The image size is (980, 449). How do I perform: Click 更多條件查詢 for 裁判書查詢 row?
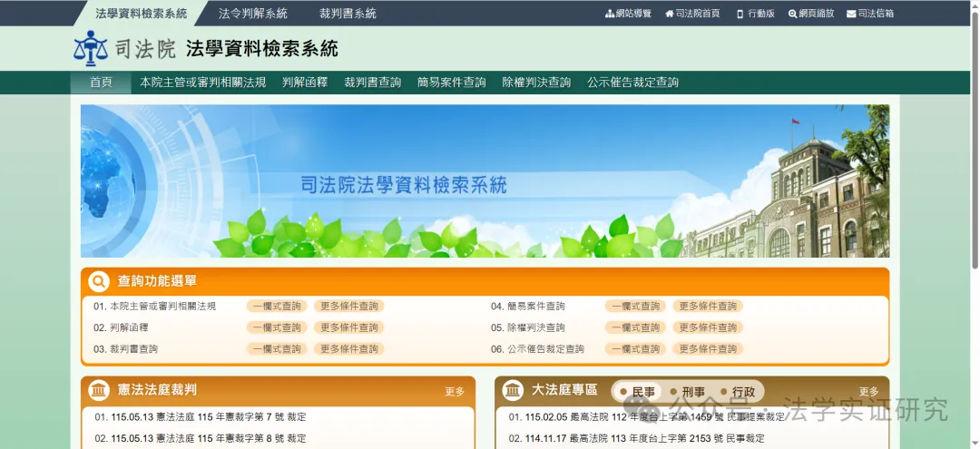point(349,349)
